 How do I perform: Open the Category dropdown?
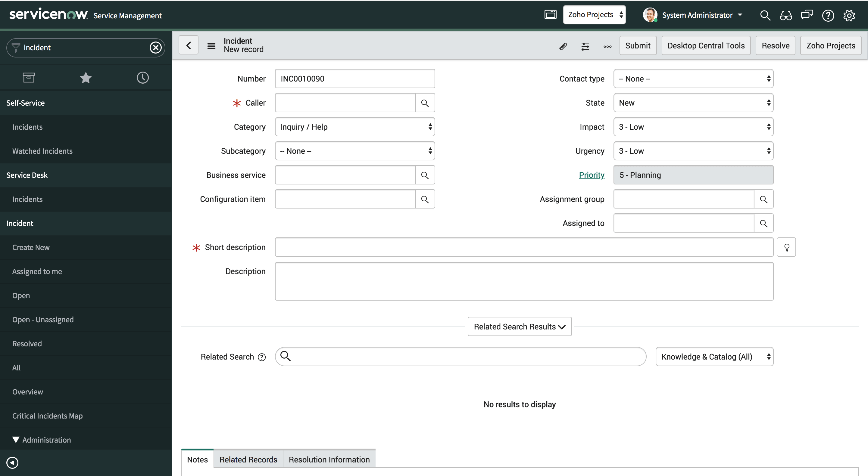(354, 127)
